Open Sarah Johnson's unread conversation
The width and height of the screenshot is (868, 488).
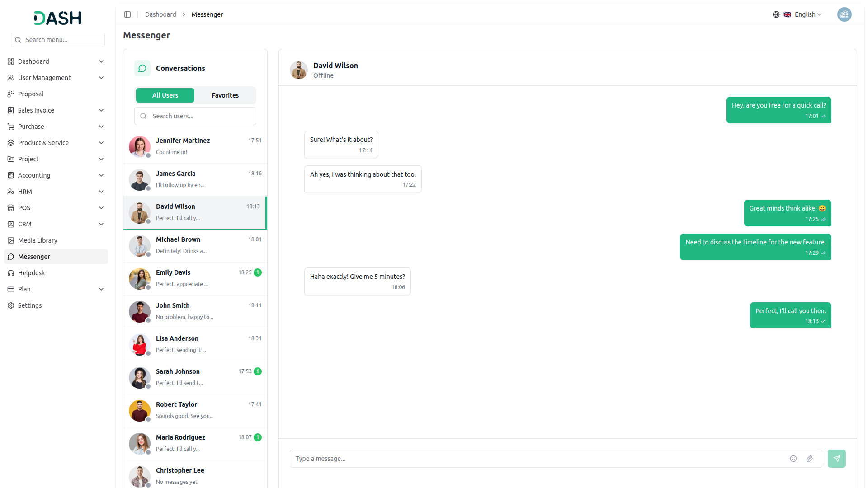click(195, 377)
